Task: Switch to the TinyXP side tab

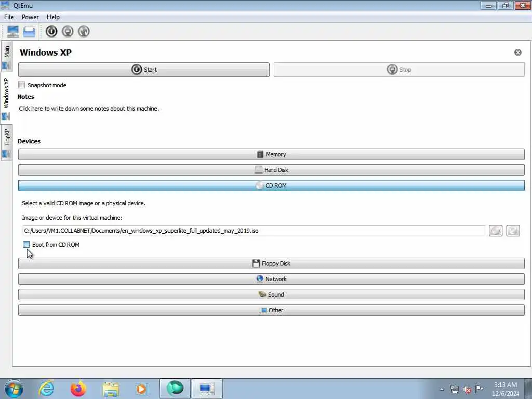Action: click(6, 142)
